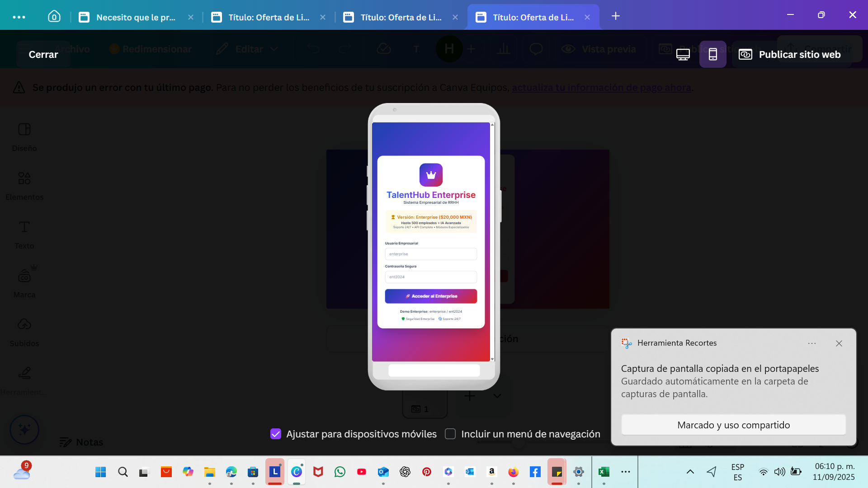
Task: Open WhatsApp from the taskbar
Action: (340, 472)
